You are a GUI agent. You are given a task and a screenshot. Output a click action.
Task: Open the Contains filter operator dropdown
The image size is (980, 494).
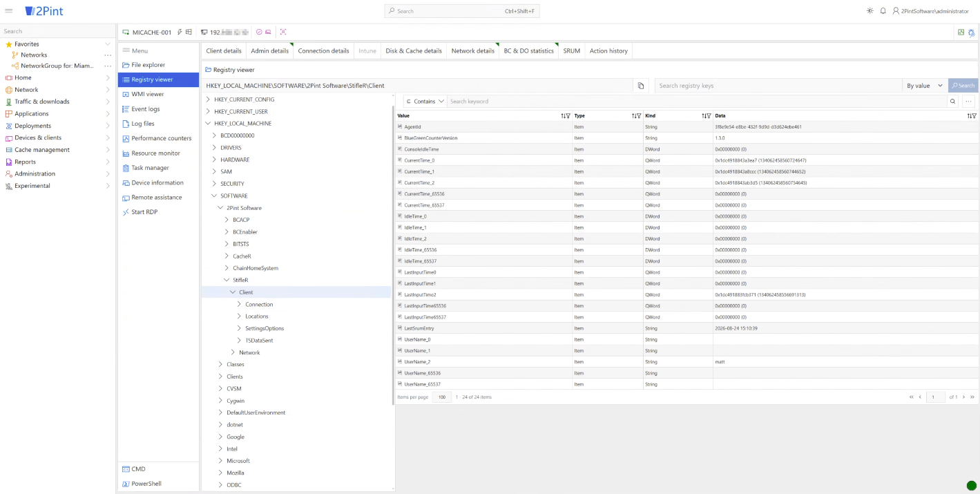pos(425,102)
